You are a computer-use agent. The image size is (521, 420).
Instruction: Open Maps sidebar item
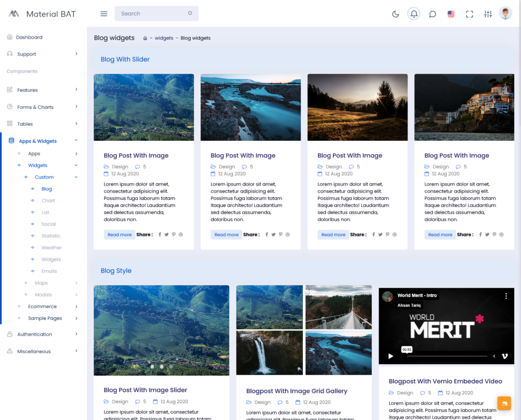(41, 283)
